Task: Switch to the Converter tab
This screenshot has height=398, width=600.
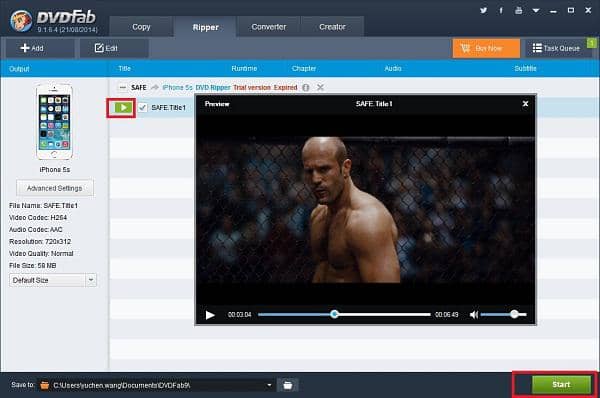Action: [x=269, y=27]
